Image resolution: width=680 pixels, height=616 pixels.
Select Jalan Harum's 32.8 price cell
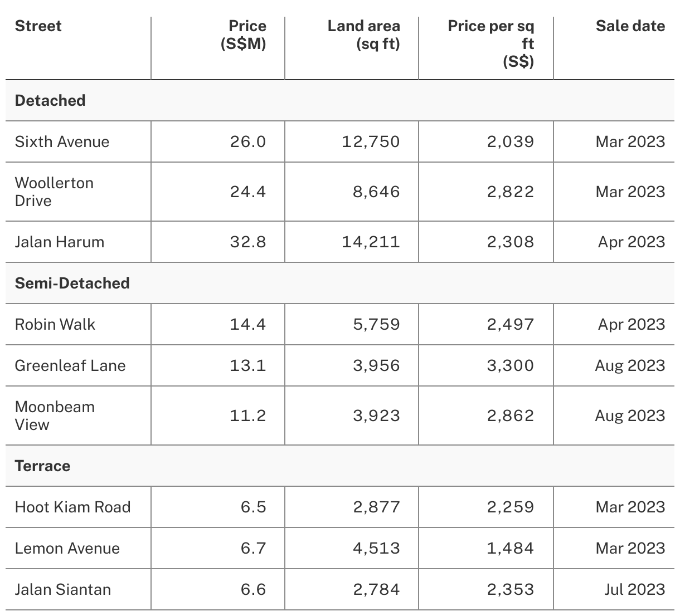point(248,242)
